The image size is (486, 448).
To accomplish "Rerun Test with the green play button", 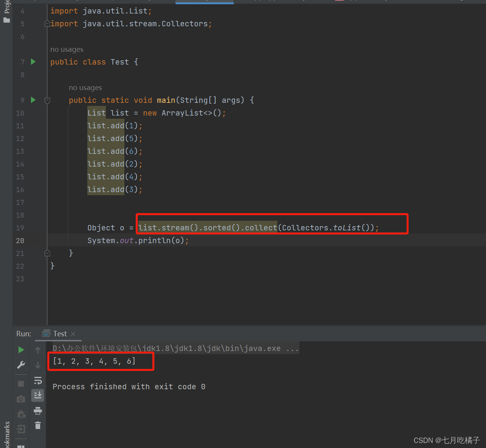I will (x=21, y=350).
